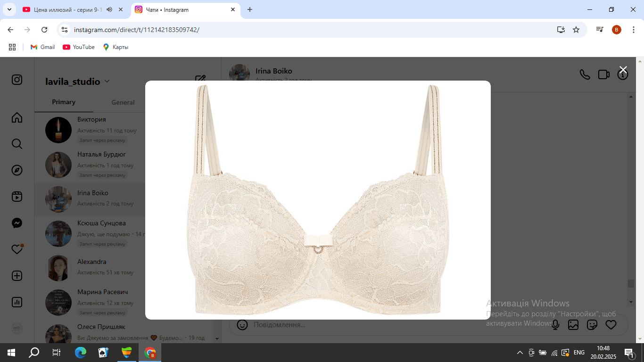Open Chrome media controls icon

click(x=600, y=30)
